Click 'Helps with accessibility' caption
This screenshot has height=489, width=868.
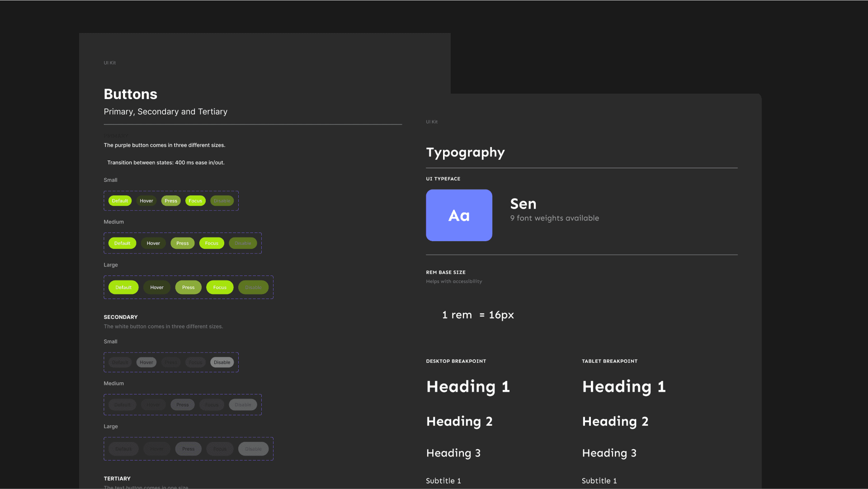pyautogui.click(x=454, y=282)
